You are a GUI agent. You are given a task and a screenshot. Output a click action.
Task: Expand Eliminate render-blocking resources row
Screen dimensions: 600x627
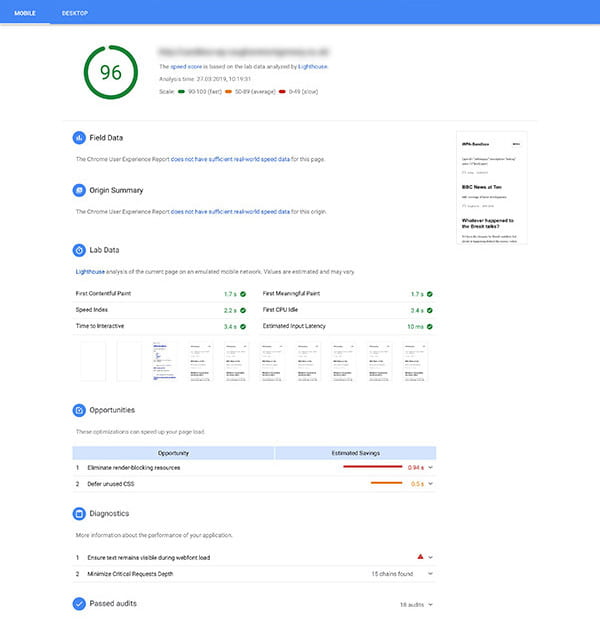coord(431,467)
